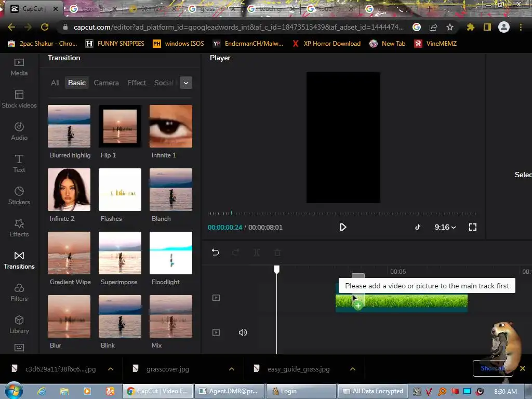Enter fullscreen player mode
532x399 pixels.
click(473, 227)
